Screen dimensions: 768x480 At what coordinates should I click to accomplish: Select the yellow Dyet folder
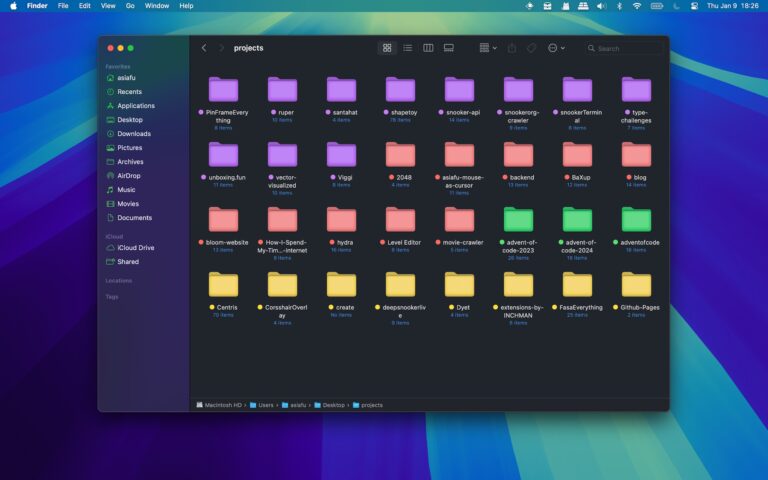click(459, 285)
